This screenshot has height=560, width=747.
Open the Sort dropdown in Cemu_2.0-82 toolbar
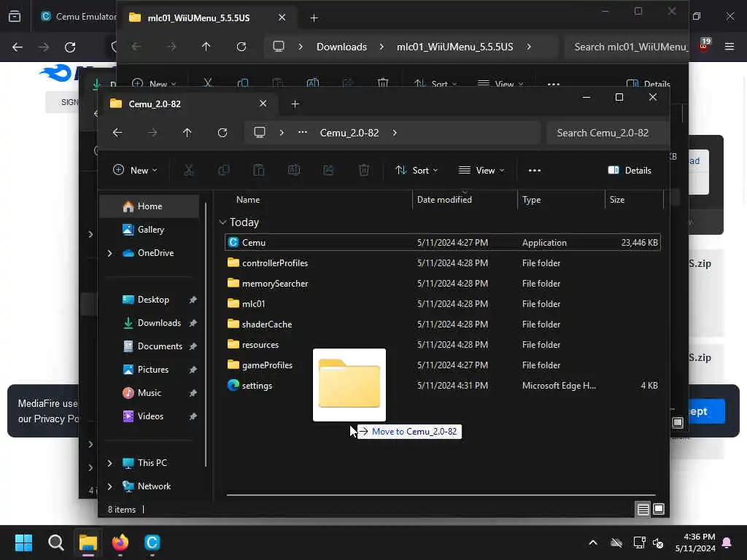tap(417, 170)
